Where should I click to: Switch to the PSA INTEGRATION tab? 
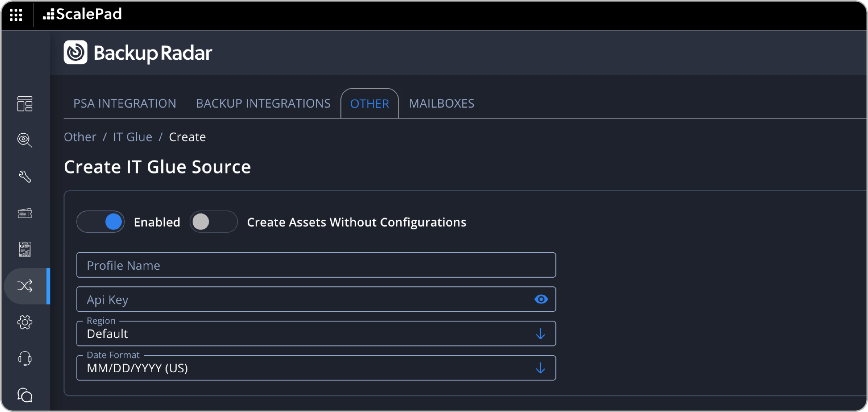(125, 104)
